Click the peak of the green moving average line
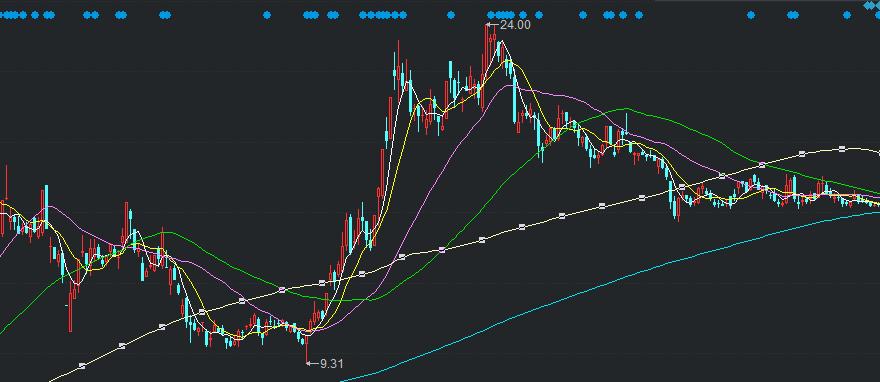This screenshot has height=382, width=880. click(626, 108)
